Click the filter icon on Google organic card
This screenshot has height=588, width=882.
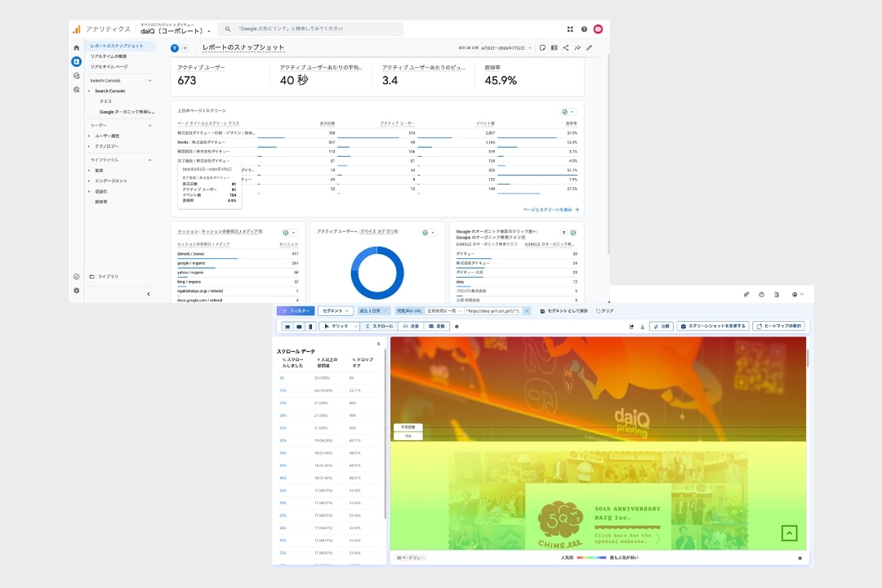tap(563, 233)
